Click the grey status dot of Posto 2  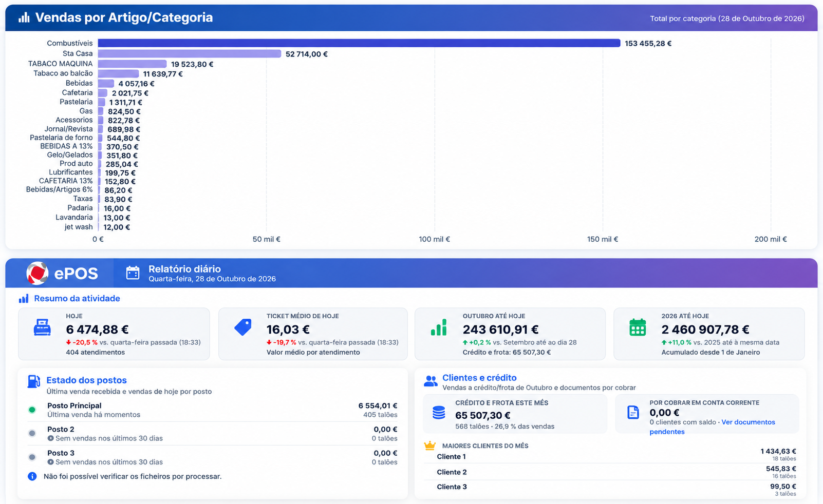[32, 433]
